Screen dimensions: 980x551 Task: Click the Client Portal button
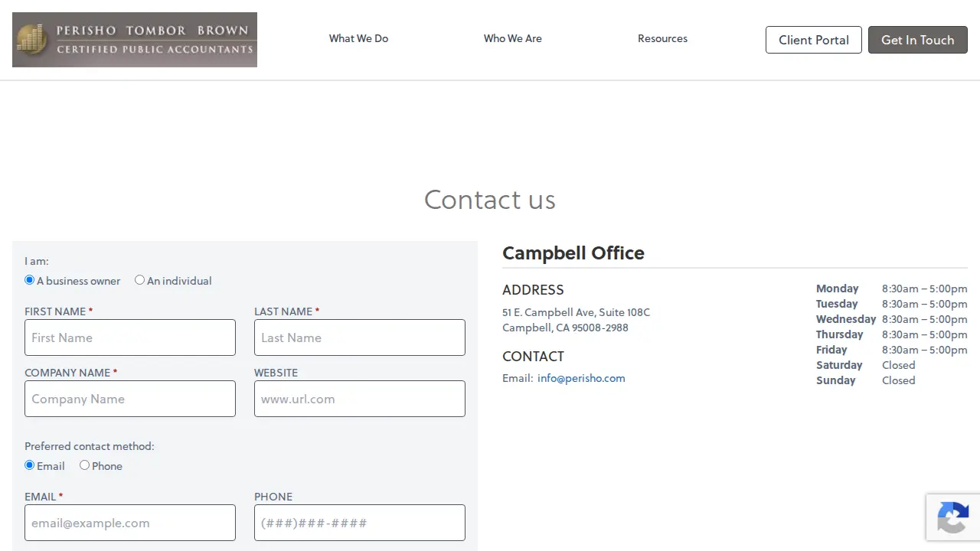coord(814,40)
